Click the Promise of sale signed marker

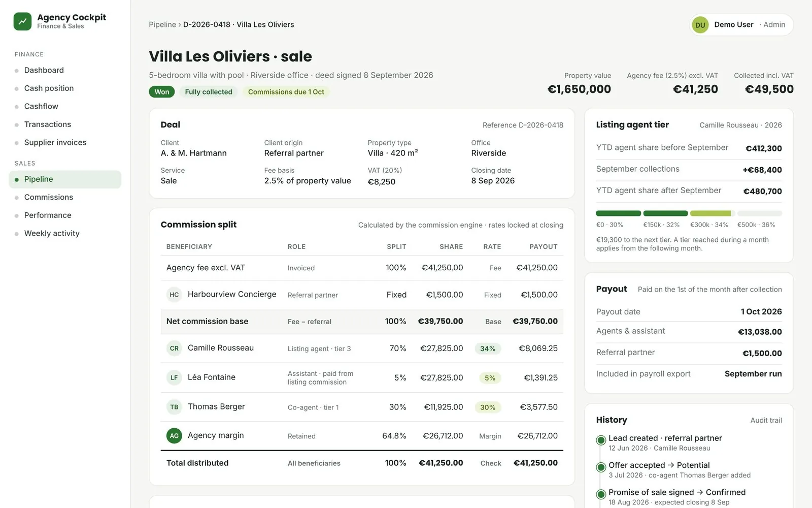pos(601,494)
